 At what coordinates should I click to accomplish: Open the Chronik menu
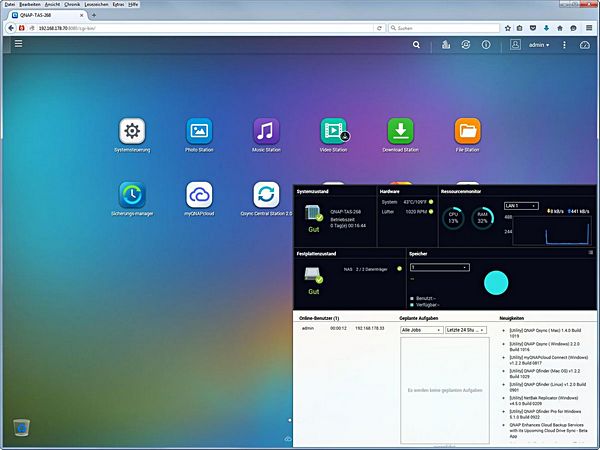coord(72,4)
